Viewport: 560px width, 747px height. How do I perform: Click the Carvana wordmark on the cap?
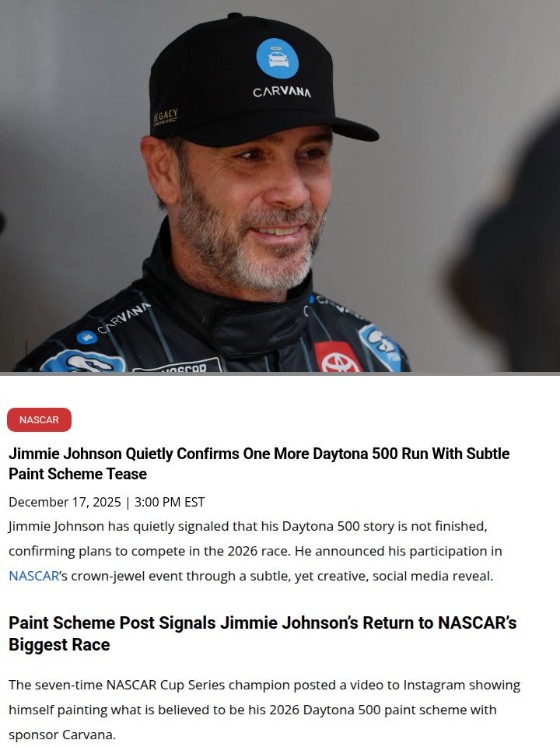[282, 92]
